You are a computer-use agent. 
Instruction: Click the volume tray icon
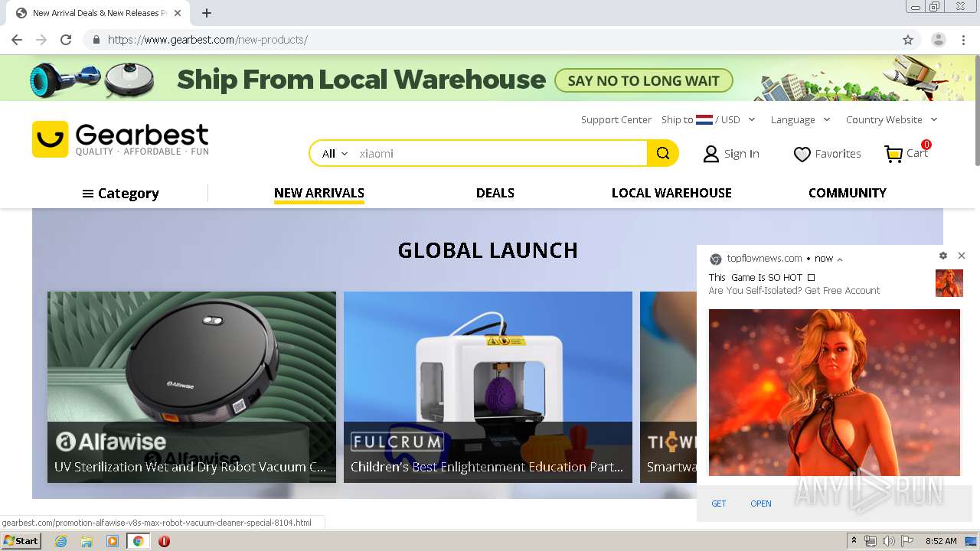[888, 541]
